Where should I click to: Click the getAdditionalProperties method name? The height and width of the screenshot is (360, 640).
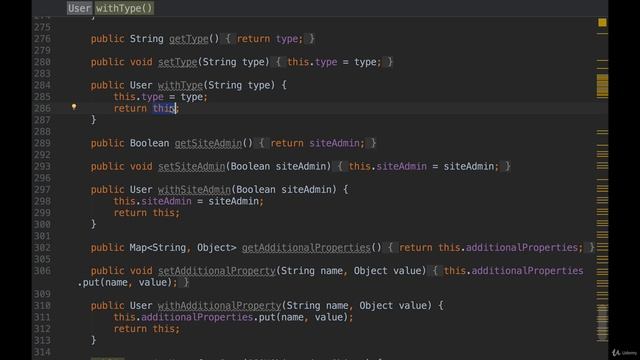306,248
